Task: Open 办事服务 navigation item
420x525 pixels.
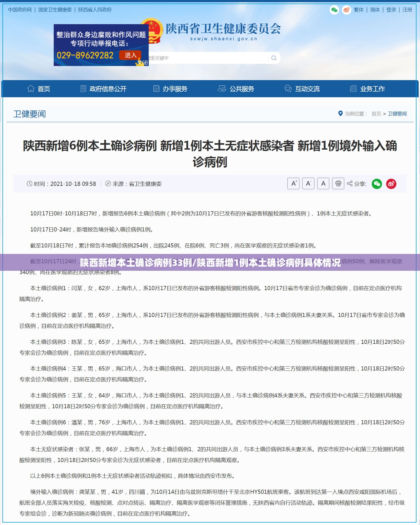Action: coord(170,89)
